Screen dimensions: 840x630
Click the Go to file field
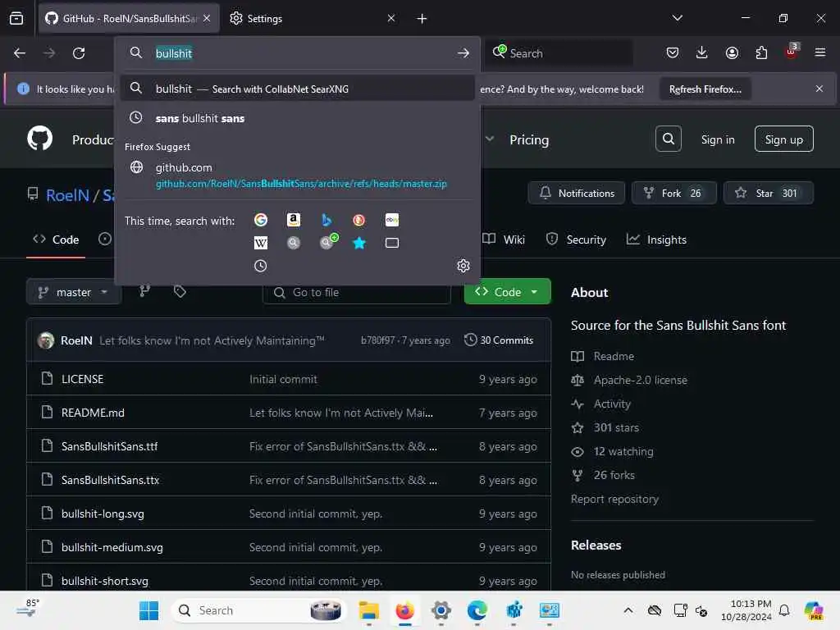pos(357,293)
